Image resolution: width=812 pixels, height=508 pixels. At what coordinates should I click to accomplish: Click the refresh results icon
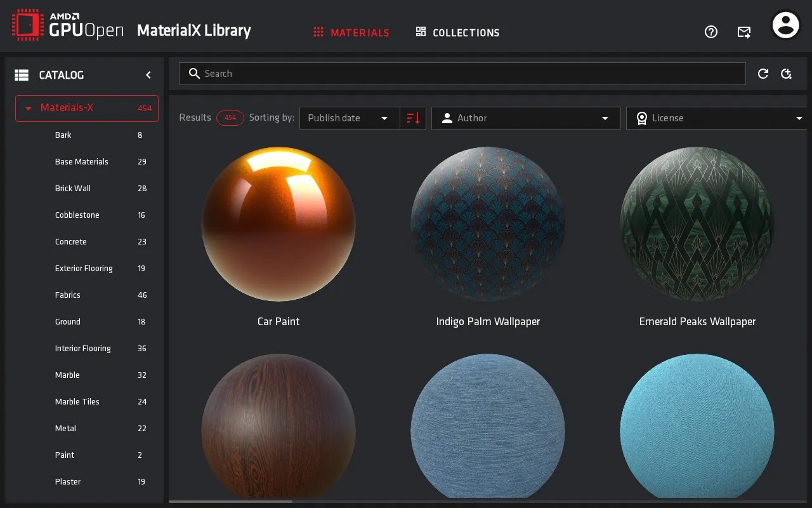[x=763, y=74]
